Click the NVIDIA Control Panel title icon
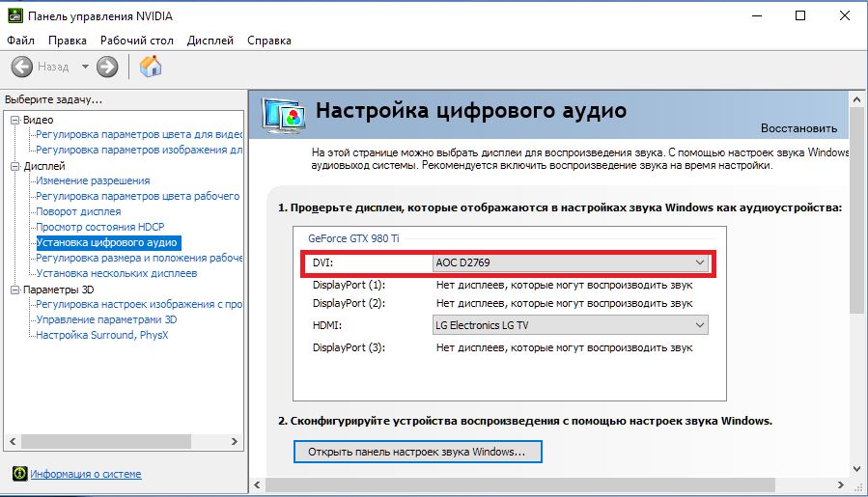This screenshot has height=497, width=868. [x=14, y=15]
